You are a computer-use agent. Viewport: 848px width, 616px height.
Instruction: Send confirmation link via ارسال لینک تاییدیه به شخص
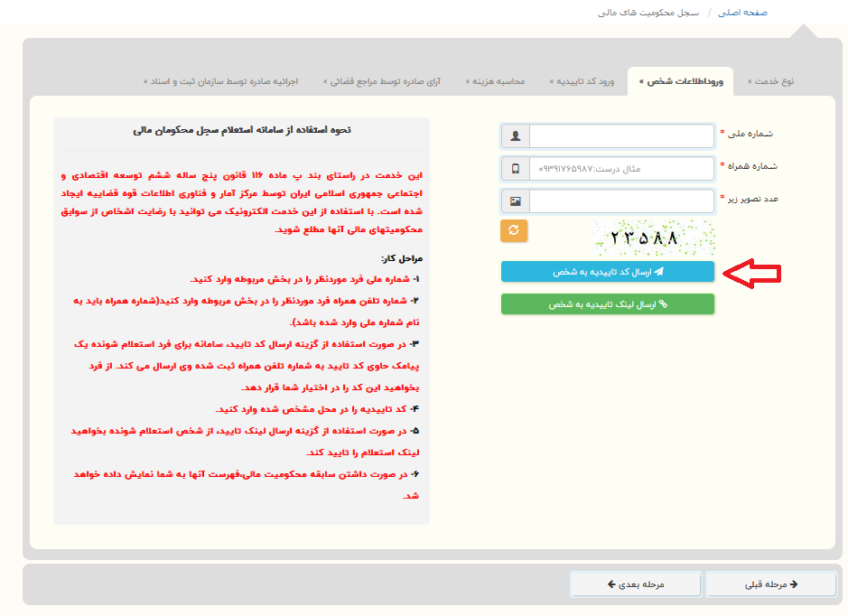pos(608,304)
